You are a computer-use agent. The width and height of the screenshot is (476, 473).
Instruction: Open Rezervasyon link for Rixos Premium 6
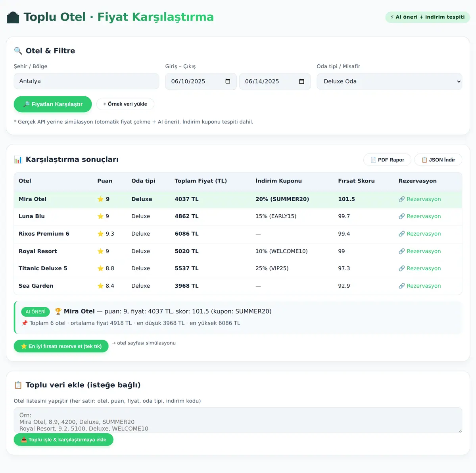[x=420, y=234]
